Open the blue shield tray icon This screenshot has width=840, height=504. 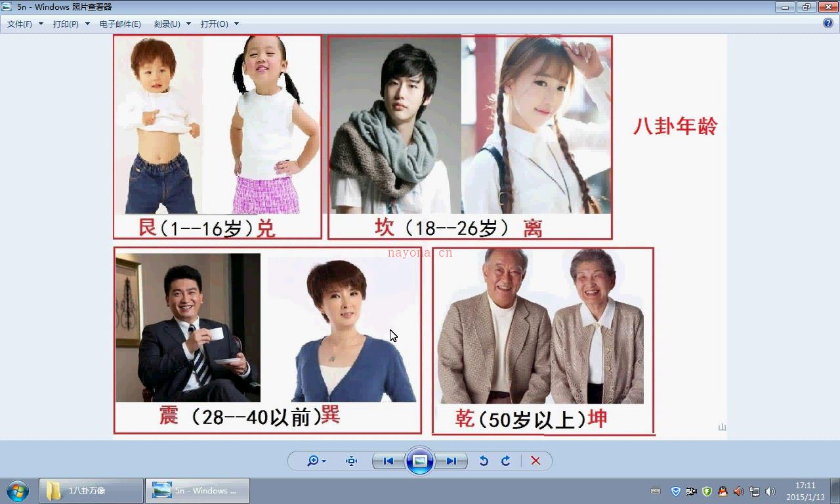pyautogui.click(x=676, y=491)
